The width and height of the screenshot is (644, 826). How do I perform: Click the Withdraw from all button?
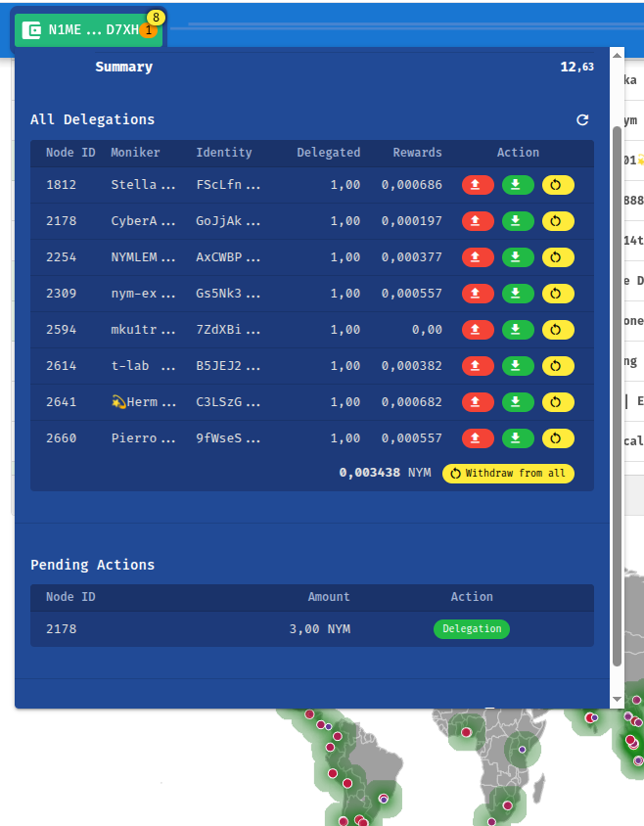point(508,474)
